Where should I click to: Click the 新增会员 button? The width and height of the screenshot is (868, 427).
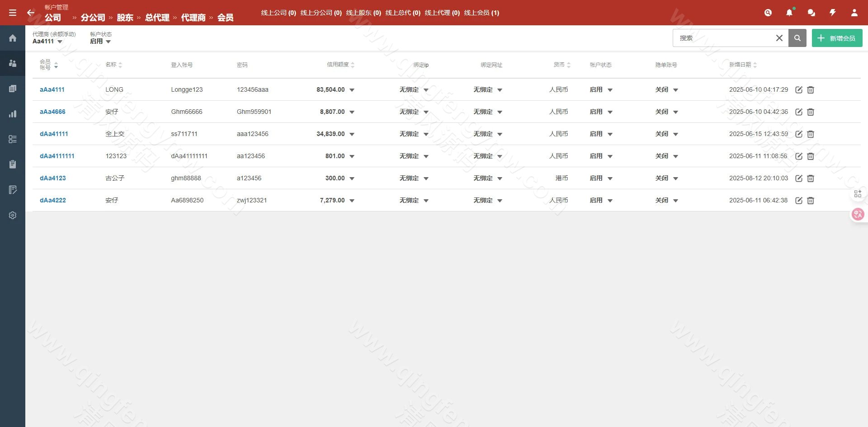tap(837, 38)
